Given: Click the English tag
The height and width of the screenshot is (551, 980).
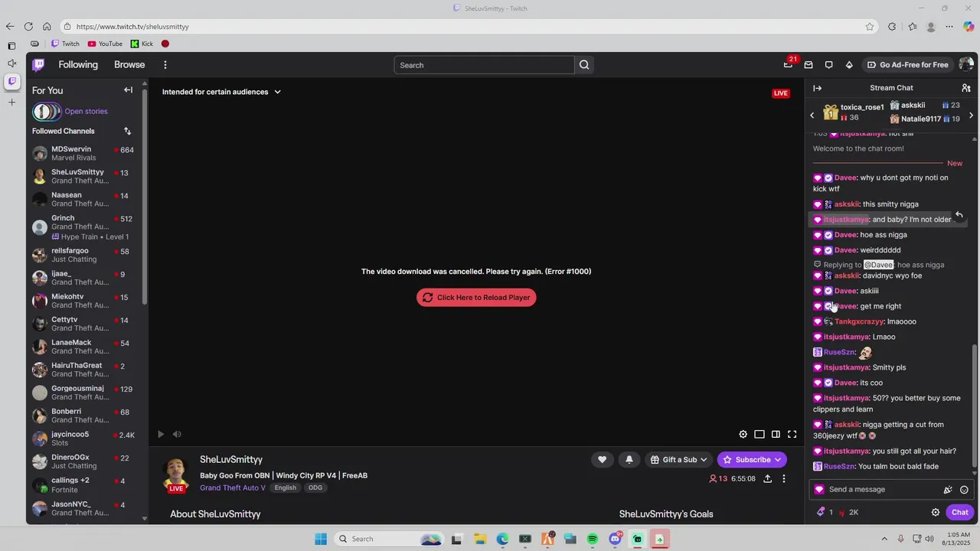Looking at the screenshot, I should 286,488.
